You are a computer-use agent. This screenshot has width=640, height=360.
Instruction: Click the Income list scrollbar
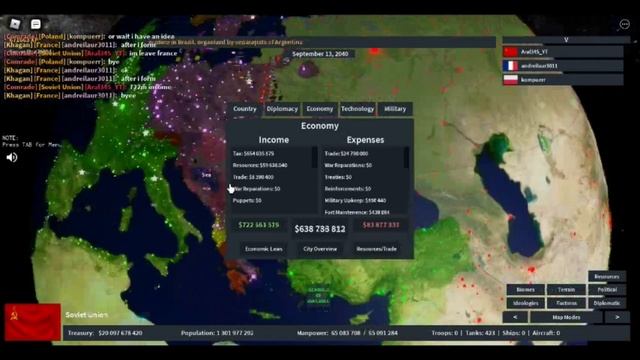(314, 157)
